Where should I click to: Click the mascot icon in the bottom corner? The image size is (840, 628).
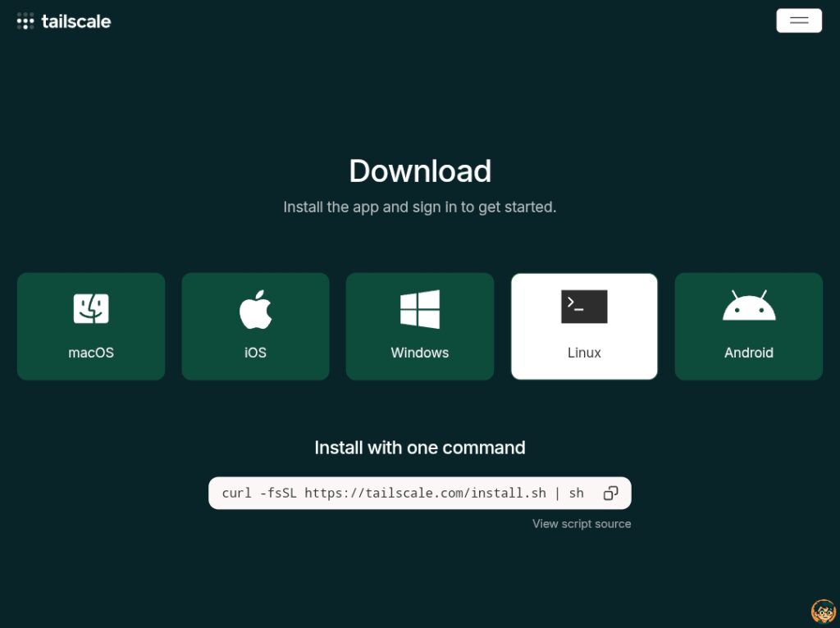pyautogui.click(x=823, y=612)
